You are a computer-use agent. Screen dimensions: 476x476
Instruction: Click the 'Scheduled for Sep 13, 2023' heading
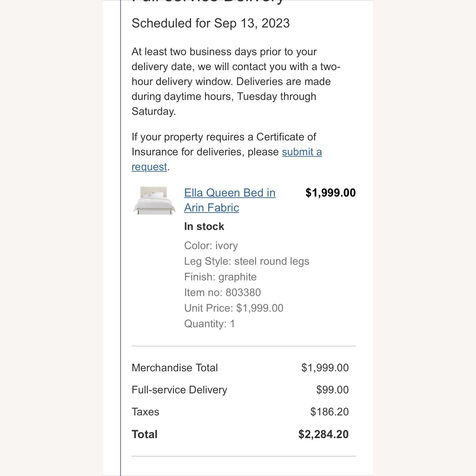(210, 23)
